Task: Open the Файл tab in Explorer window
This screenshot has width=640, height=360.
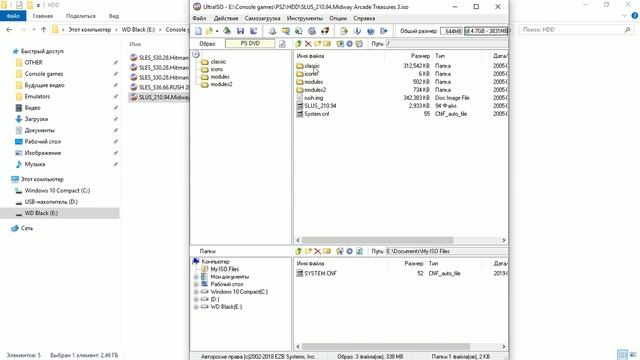Action: coord(13,16)
